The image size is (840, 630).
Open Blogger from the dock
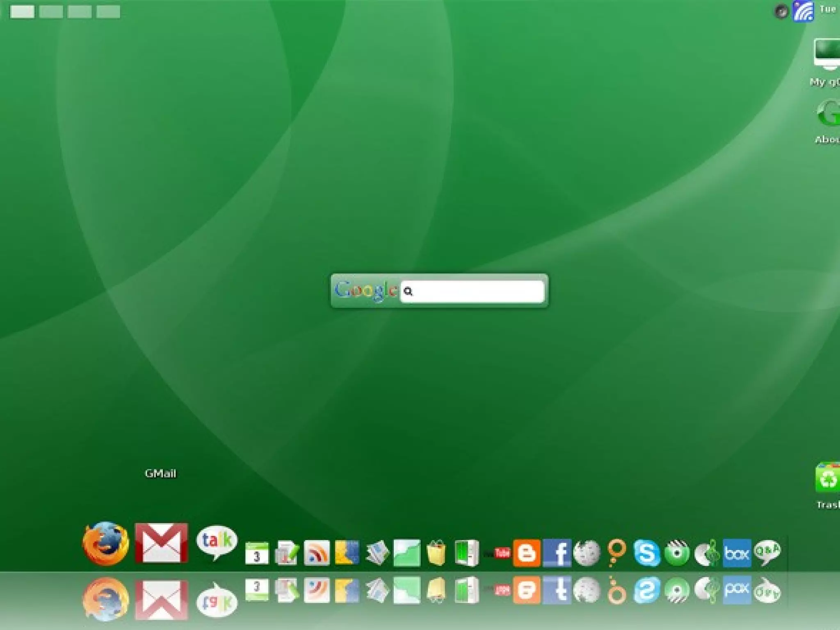click(527, 553)
